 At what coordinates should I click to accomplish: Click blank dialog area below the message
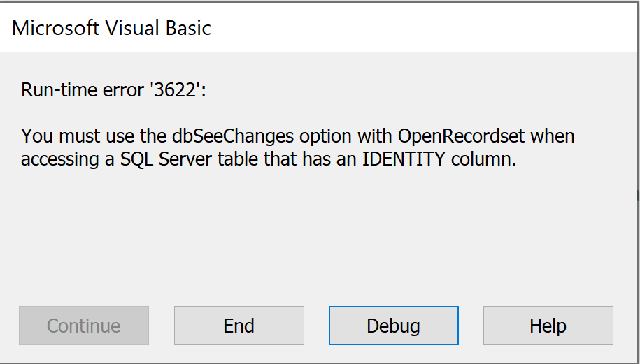pos(315,238)
